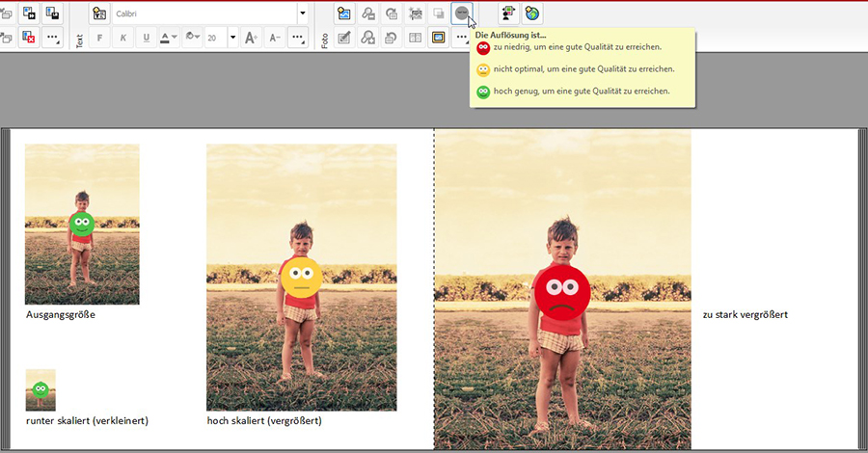The width and height of the screenshot is (868, 453).
Task: Decrease font size with A− button
Action: click(275, 38)
